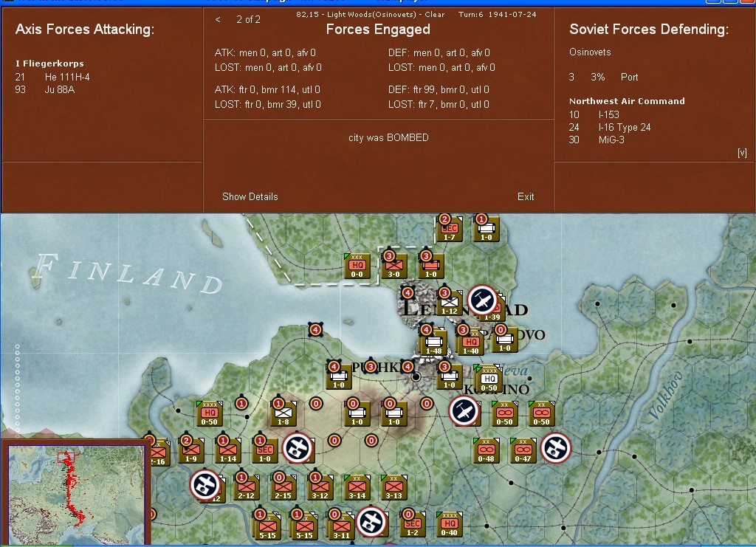The height and width of the screenshot is (547, 756).
Task: Click the 'LOST: ftr 0, bmr 39' line
Action: point(267,105)
